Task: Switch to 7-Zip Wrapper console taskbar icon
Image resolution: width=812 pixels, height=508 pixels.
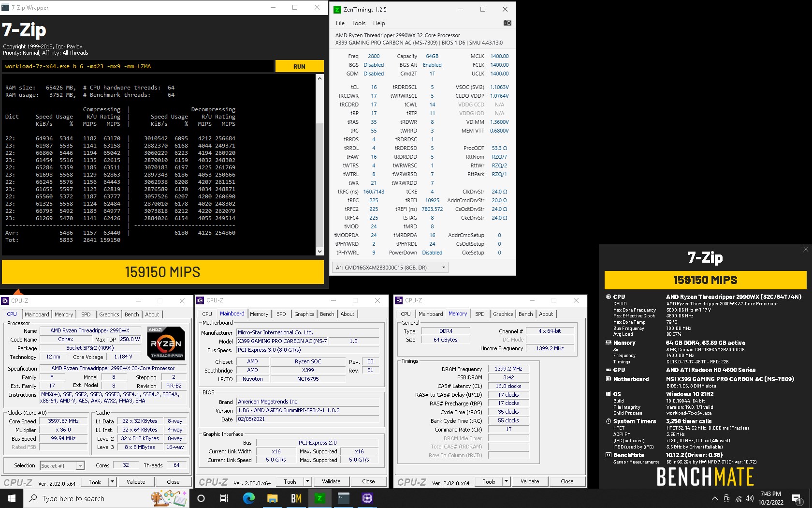Action: 343,498
